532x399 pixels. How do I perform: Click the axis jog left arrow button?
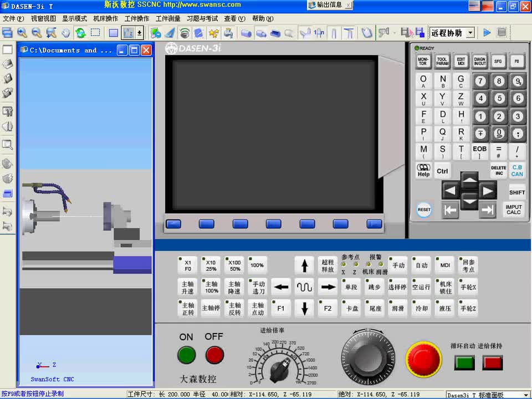[x=282, y=287]
